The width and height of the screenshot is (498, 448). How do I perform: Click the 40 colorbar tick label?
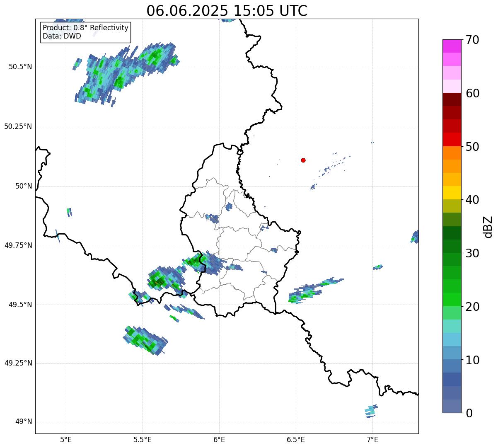(x=473, y=200)
